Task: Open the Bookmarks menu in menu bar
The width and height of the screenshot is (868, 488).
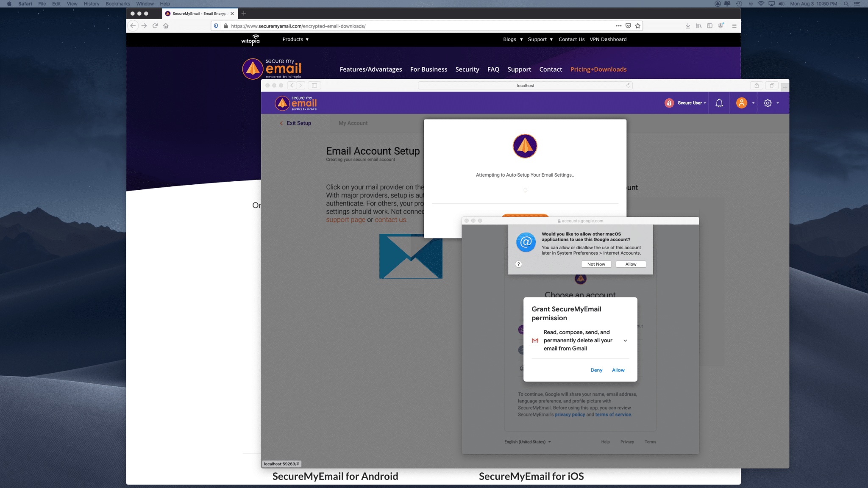Action: tap(117, 4)
